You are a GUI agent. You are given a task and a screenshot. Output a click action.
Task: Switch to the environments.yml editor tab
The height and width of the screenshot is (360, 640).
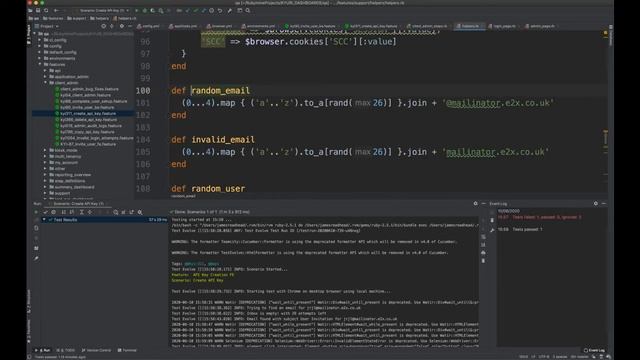258,26
